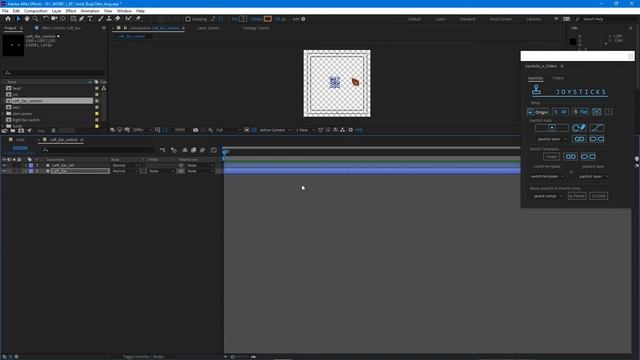Switch to Effect Controls tab

[61, 28]
